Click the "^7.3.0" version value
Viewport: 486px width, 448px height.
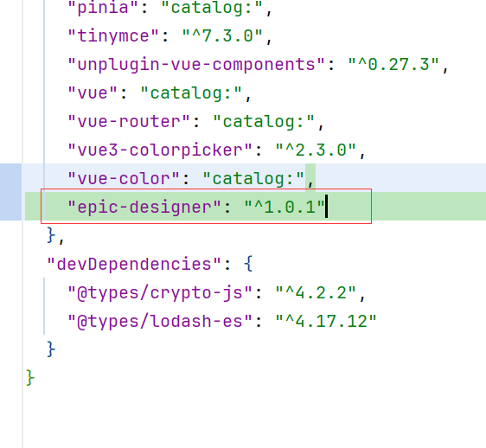tap(222, 35)
